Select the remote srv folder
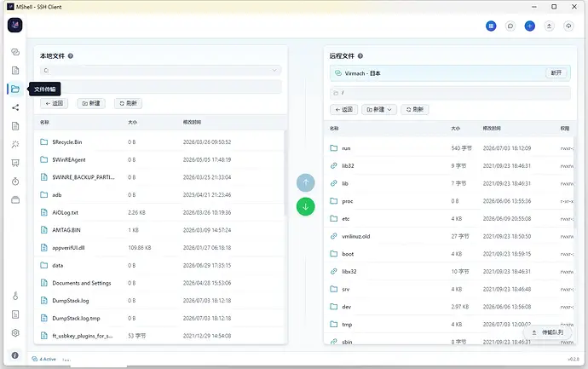This screenshot has width=588, height=369. 449,289
